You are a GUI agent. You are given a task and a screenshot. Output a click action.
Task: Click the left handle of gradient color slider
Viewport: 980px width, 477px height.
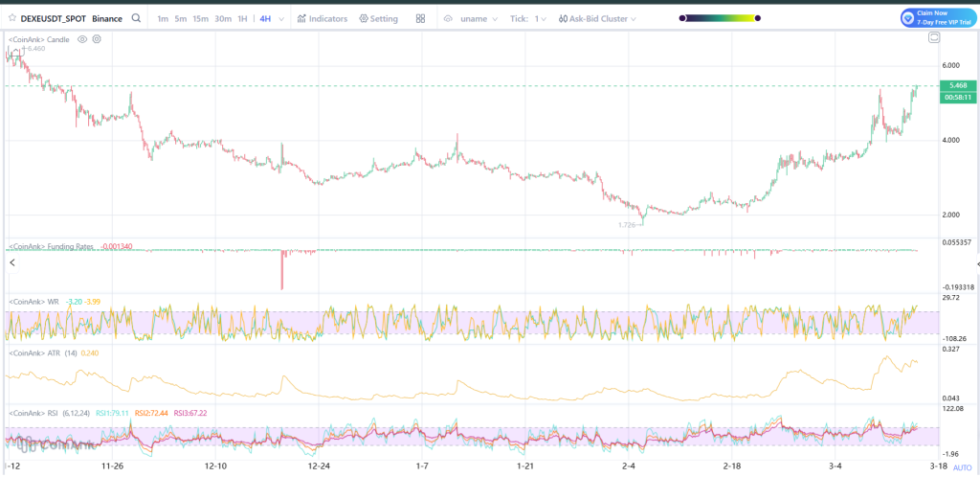click(x=681, y=18)
